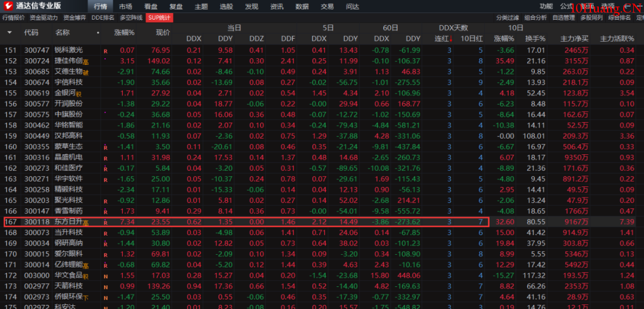Select the 华铭智能 stock name
This screenshot has width=644, height=309.
69,125
